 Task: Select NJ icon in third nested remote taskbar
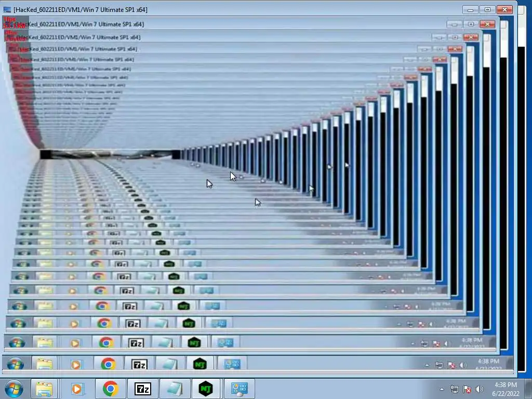click(x=189, y=323)
